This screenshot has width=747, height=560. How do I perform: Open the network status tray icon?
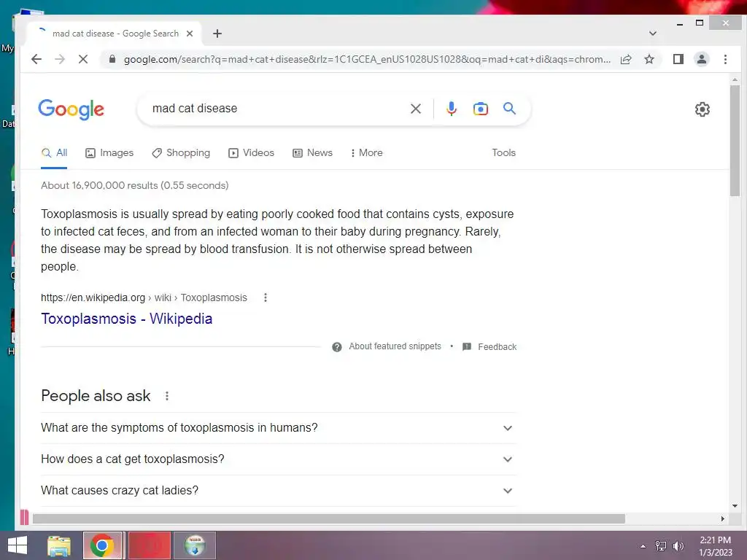tap(661, 546)
